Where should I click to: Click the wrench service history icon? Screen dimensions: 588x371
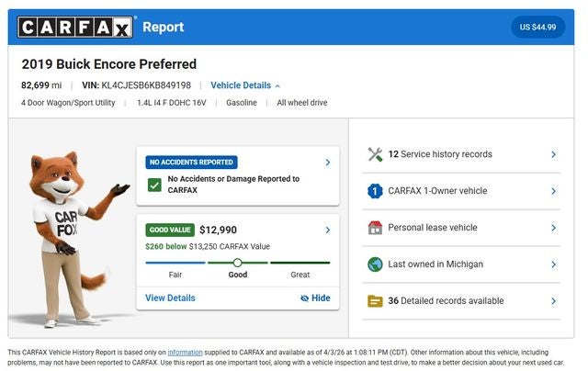375,154
